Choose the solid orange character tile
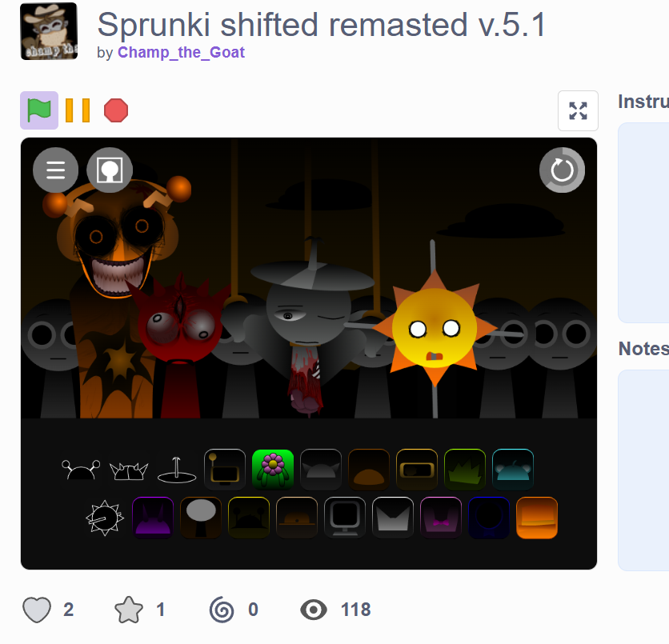The width and height of the screenshot is (669, 644). click(537, 518)
